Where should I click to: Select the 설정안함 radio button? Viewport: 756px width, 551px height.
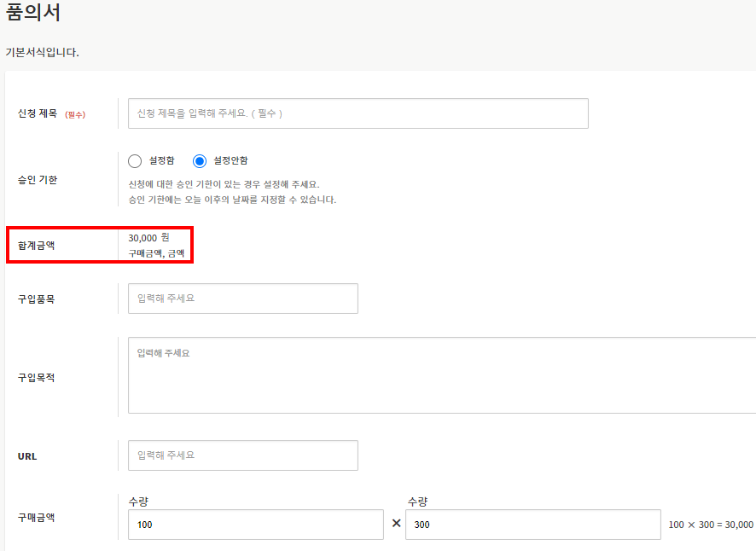click(x=200, y=161)
